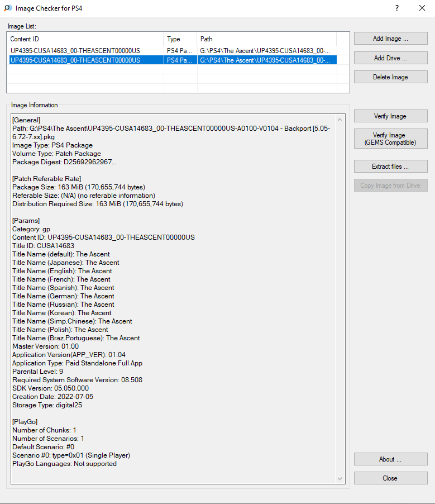
Task: Click Distribution Required Size line
Action: point(98,204)
